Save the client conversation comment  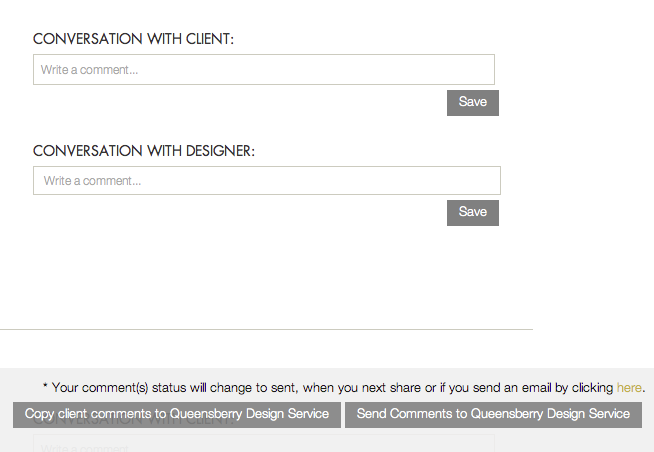pos(473,103)
